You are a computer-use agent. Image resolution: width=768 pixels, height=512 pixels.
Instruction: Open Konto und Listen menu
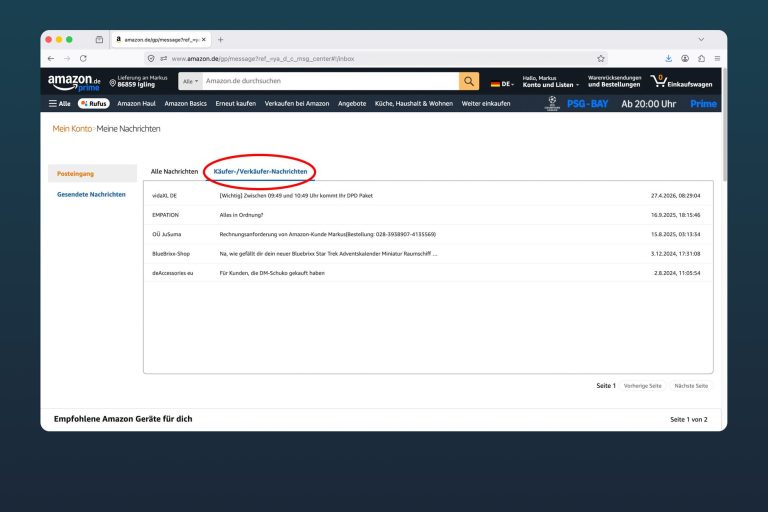(551, 81)
